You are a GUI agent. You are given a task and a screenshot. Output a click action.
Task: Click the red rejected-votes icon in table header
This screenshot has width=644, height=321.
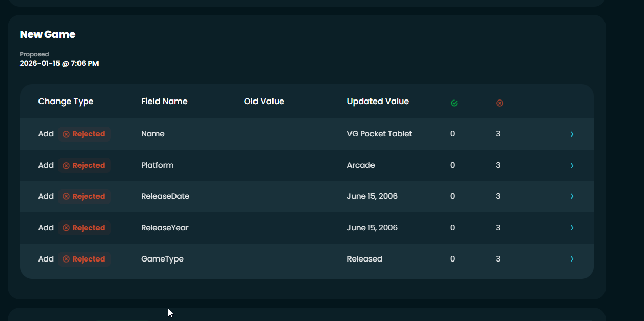pyautogui.click(x=499, y=103)
